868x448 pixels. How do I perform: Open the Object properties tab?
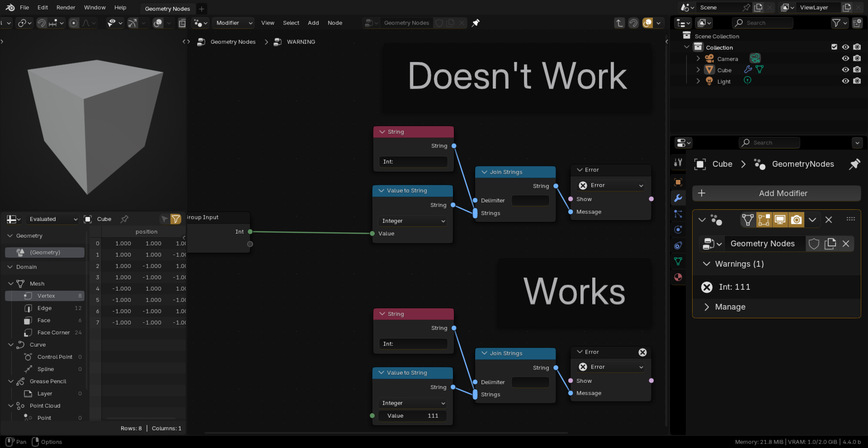678,182
